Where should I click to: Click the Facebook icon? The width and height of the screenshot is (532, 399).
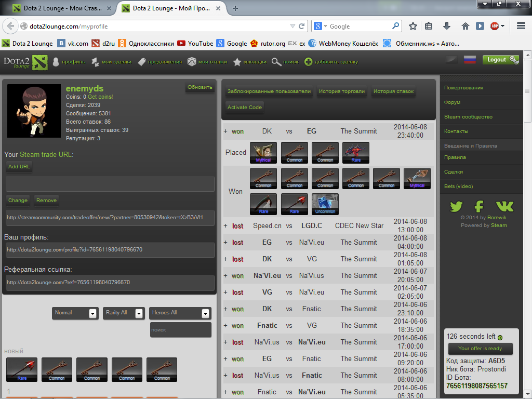coord(478,206)
